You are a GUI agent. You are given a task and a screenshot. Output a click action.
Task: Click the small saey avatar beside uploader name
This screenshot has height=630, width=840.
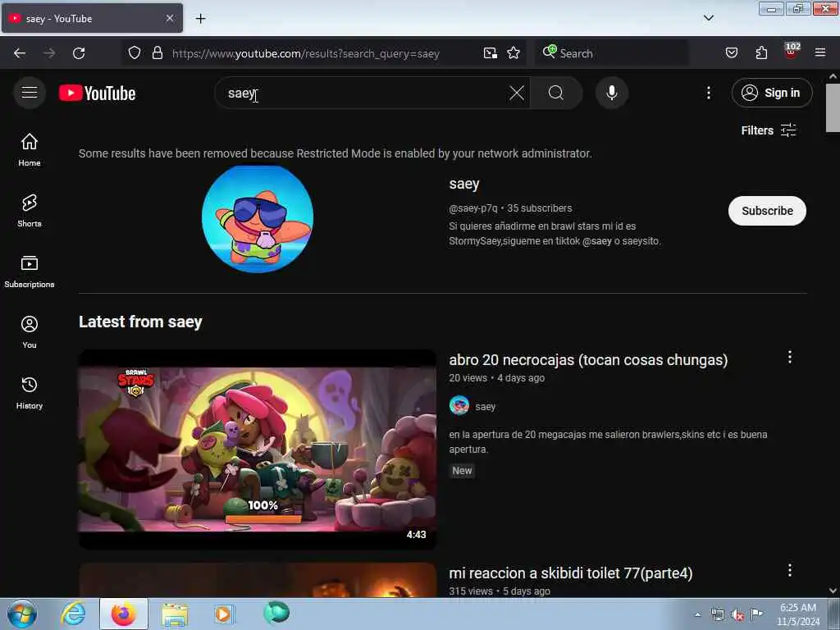[x=459, y=405]
